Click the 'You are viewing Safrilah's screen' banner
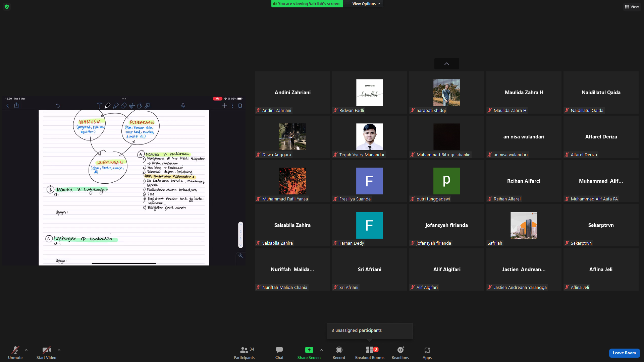Image resolution: width=644 pixels, height=362 pixels. point(307,4)
